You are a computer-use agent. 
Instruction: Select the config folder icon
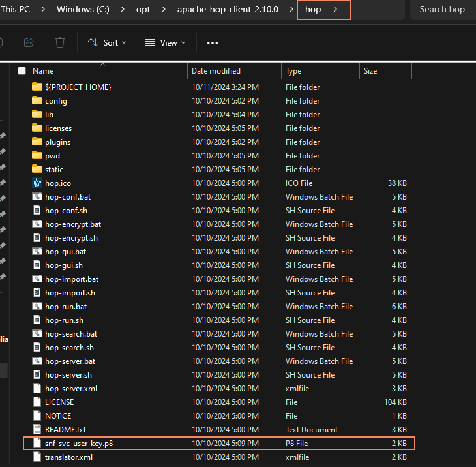click(37, 101)
